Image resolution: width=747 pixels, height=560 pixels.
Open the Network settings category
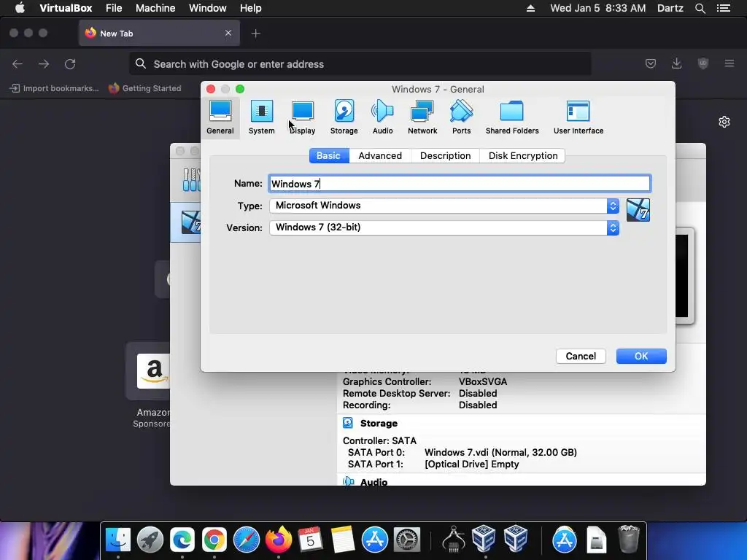click(x=422, y=117)
